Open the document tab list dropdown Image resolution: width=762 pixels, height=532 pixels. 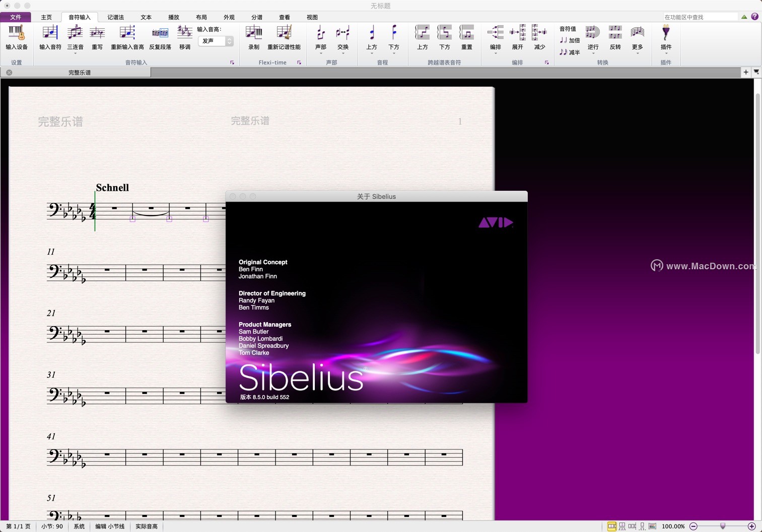tap(756, 72)
